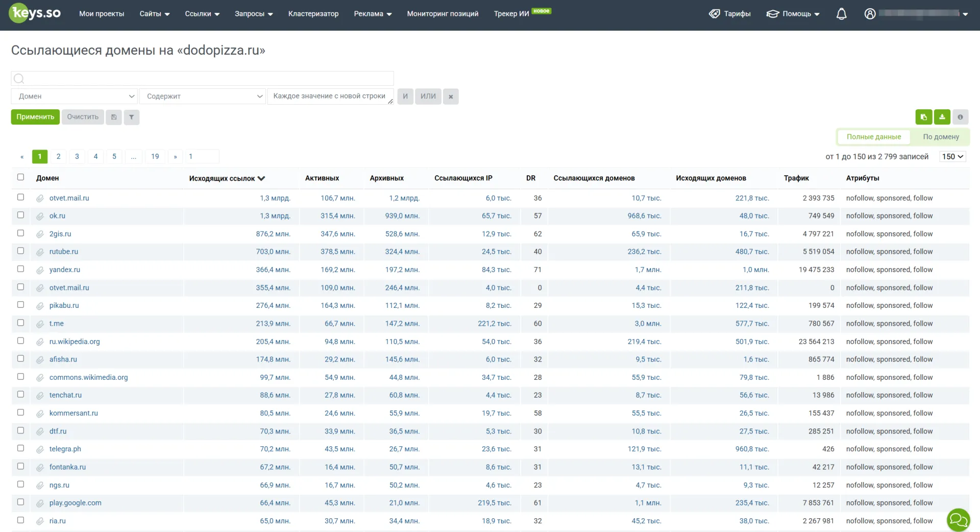Switch to the По домену tab
980x532 pixels.
point(941,137)
